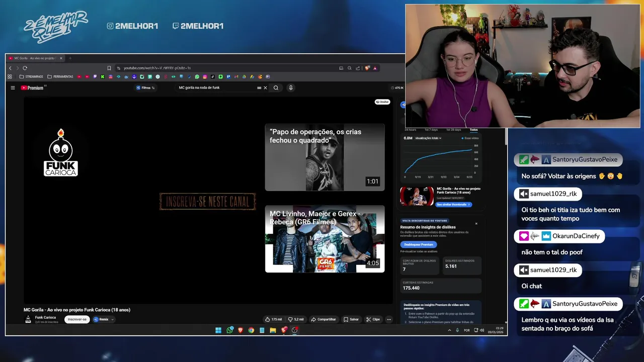Click the address bar URL field

226,68
